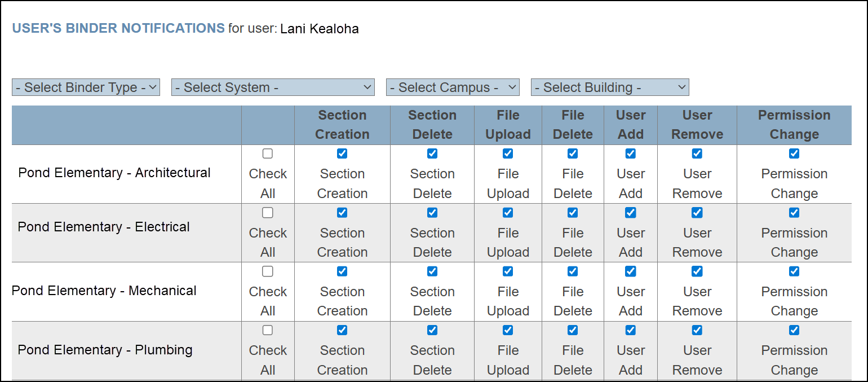Uncheck Section Delete for Plumbing binder
Image resolution: width=868 pixels, height=382 pixels.
432,330
